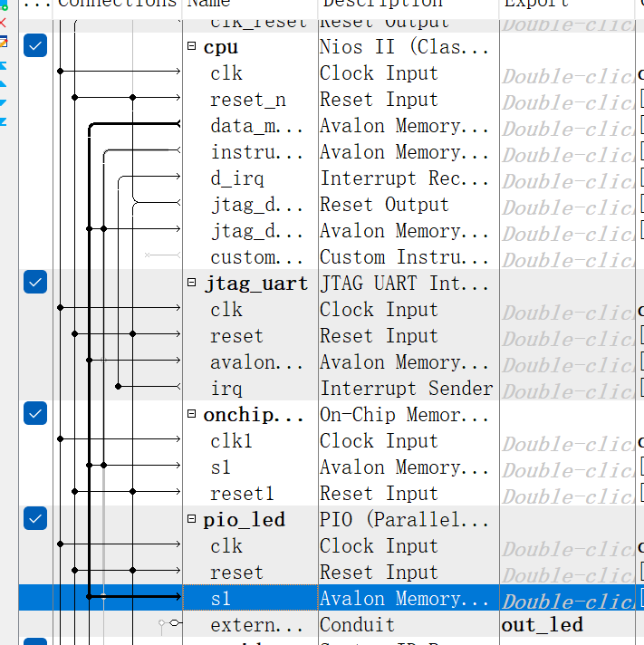The image size is (644, 645).
Task: Uncheck the jtag_uart component checkbox
Action: point(35,283)
